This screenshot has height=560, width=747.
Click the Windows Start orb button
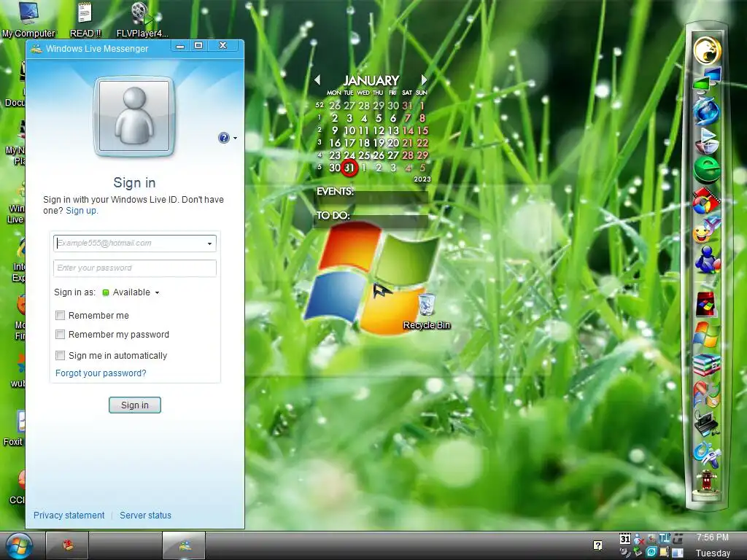pyautogui.click(x=19, y=545)
